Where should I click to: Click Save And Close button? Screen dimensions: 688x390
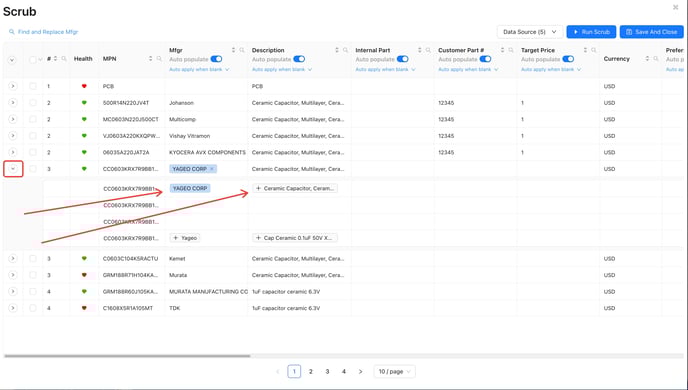coord(652,32)
